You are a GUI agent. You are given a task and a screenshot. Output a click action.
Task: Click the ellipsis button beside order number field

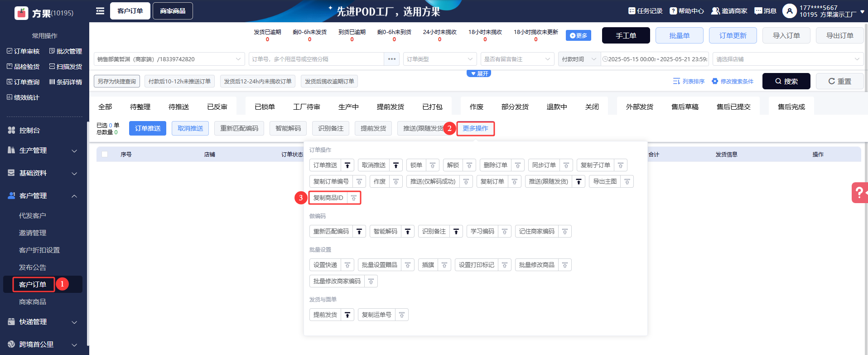(392, 59)
